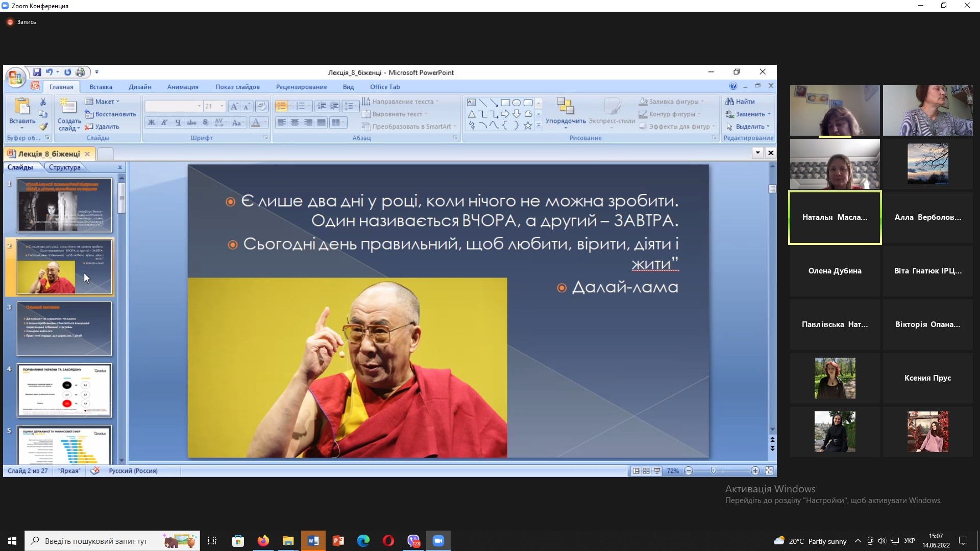Select the Cut scissors icon
The height and width of the screenshot is (551, 980).
43,102
